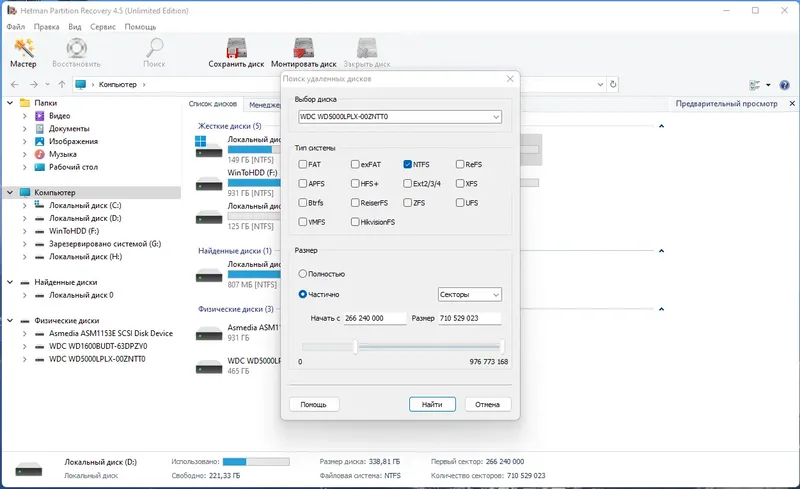The height and width of the screenshot is (489, 800).
Task: Collapse Найденные диски tree node
Action: pyautogui.click(x=10, y=282)
